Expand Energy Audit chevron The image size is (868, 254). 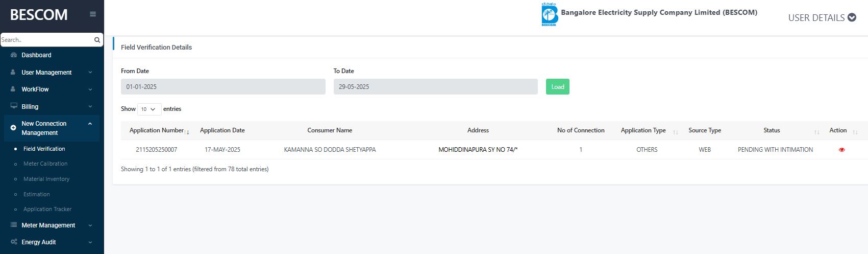[x=90, y=242]
